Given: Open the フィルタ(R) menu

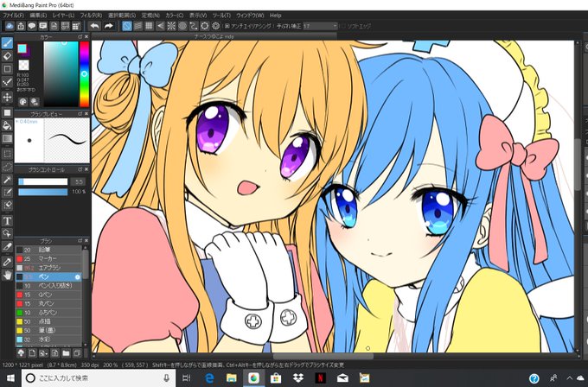Looking at the screenshot, I should click(x=91, y=16).
